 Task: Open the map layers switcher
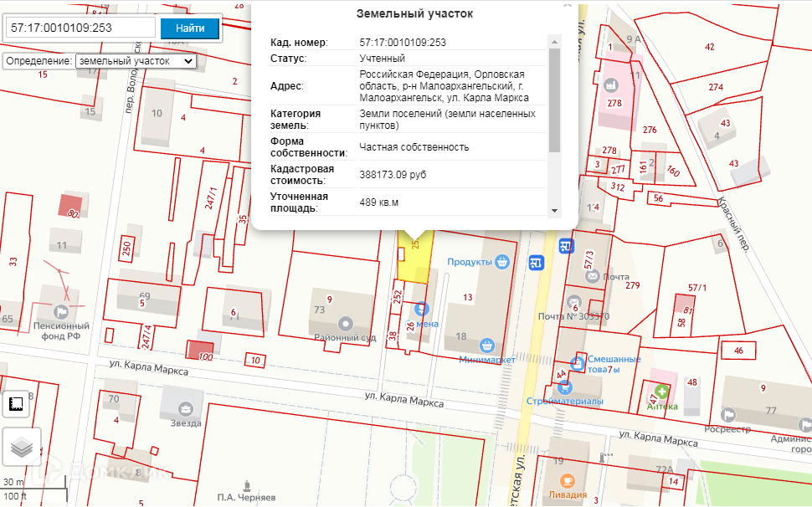click(x=21, y=447)
